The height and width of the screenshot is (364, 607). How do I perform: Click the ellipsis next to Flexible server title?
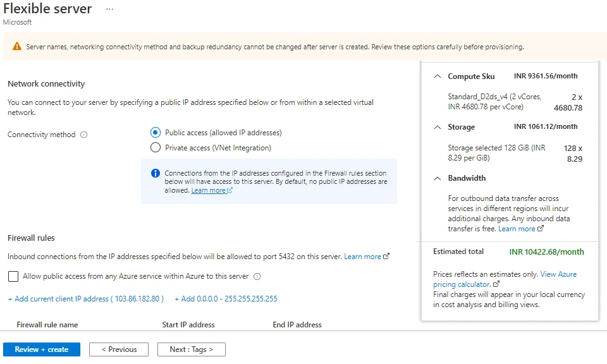[x=109, y=9]
